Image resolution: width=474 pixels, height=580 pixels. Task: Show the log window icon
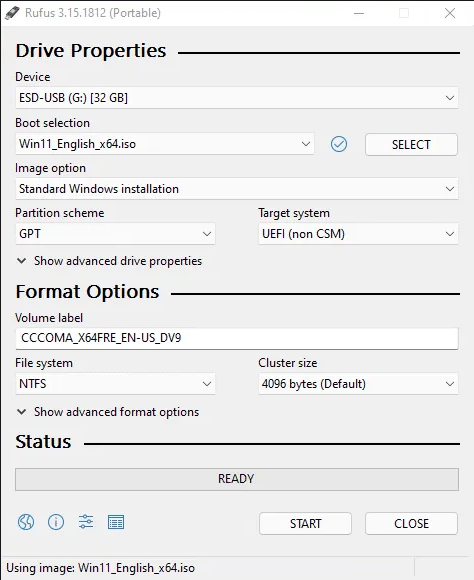[x=116, y=522]
